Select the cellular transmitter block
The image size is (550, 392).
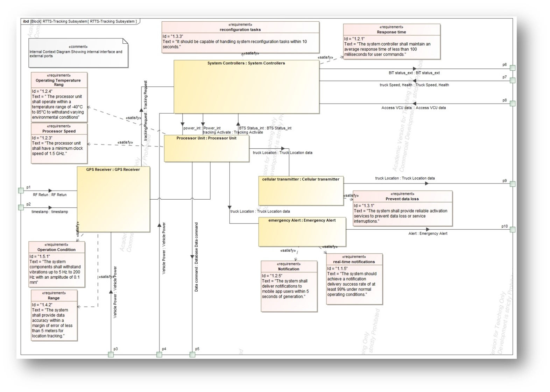point(301,191)
